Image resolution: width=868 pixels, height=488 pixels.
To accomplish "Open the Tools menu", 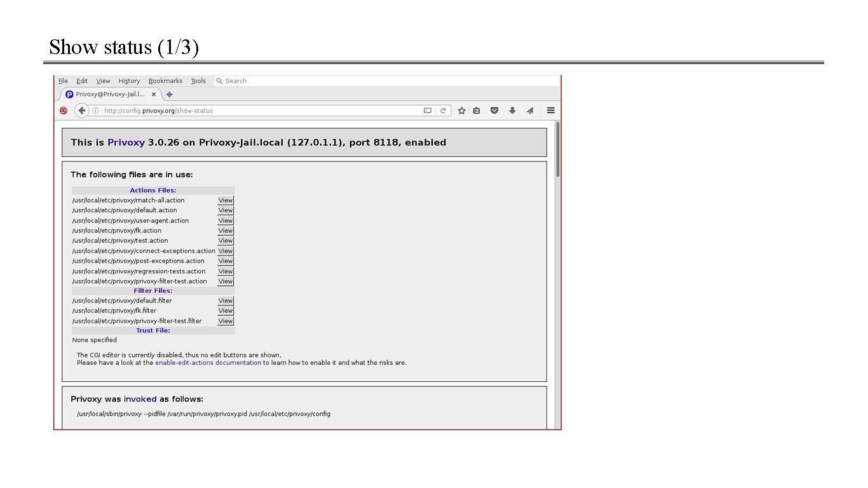I will tap(198, 81).
